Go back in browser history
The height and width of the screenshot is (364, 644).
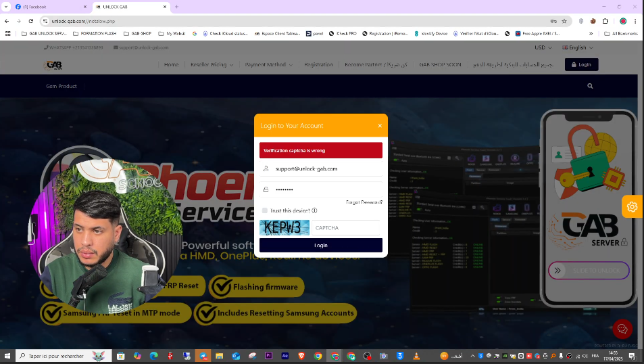pos(7,21)
